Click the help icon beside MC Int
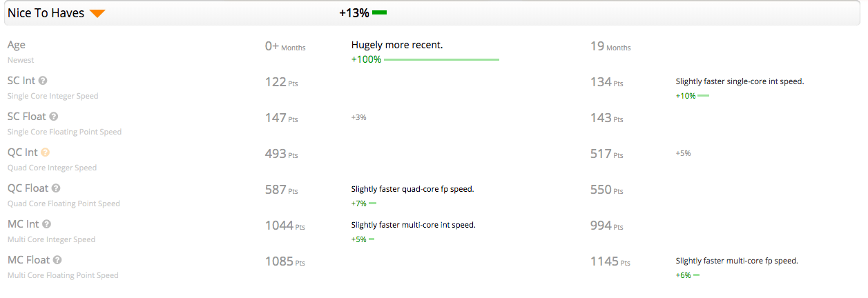Image resolution: width=868 pixels, height=298 pixels. coord(47,224)
